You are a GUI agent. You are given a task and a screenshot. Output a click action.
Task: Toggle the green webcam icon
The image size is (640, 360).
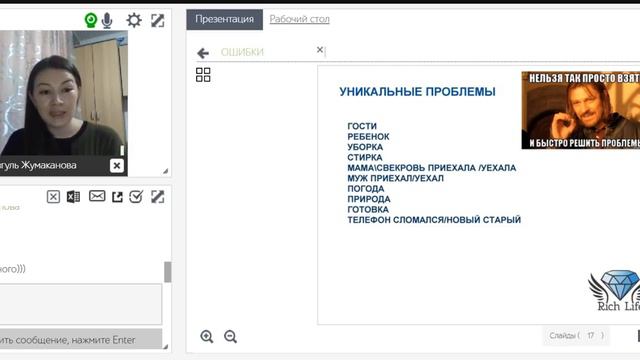91,20
